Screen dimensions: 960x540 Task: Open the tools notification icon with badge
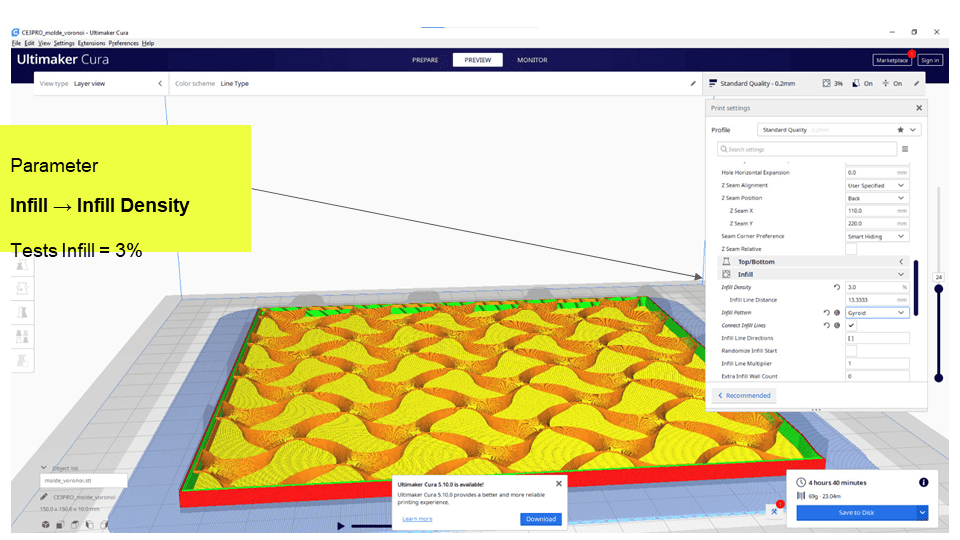click(x=775, y=511)
